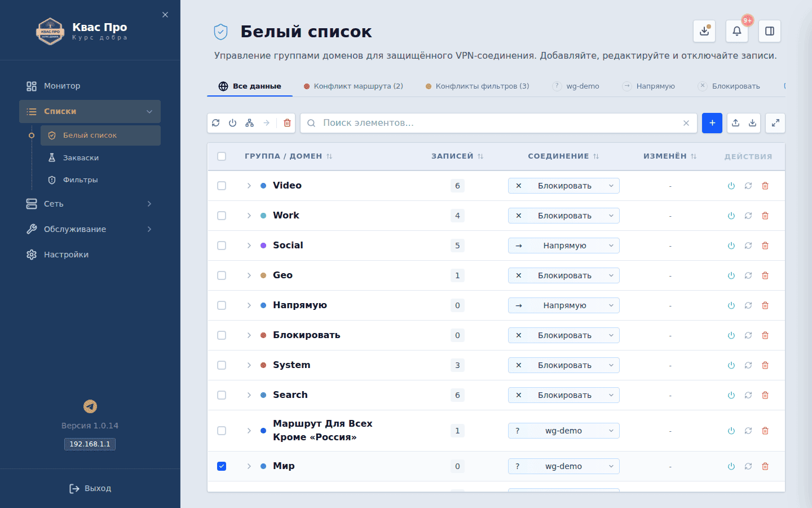Select the wg-demo tab
The image size is (812, 508).
(x=576, y=86)
